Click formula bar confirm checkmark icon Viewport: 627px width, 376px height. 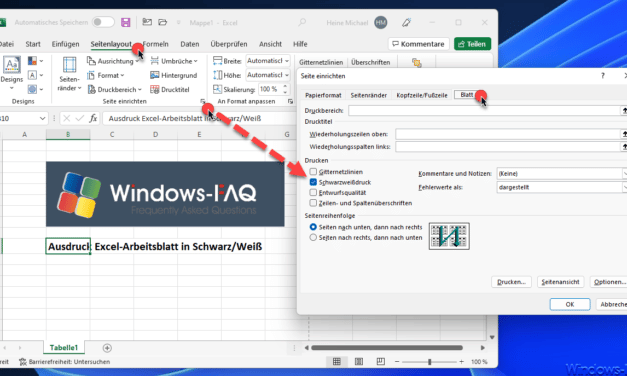point(80,118)
